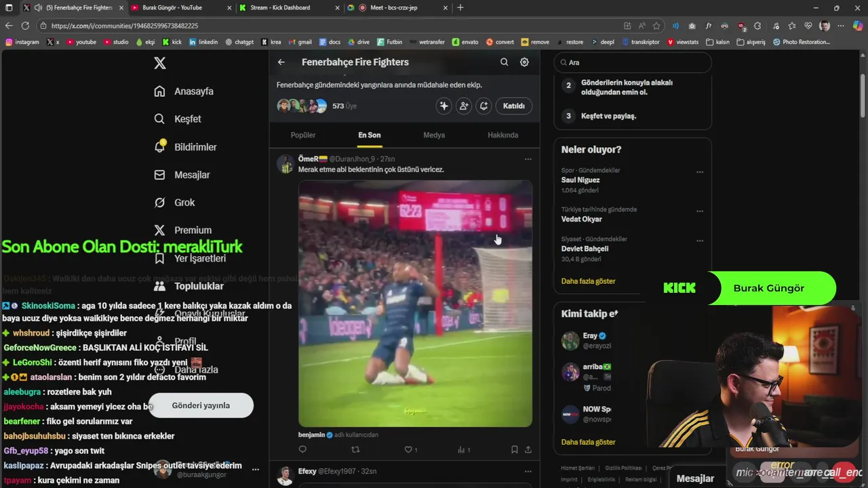Image resolution: width=868 pixels, height=488 pixels.
Task: Click the Gönderi yayınla button
Action: click(201, 405)
